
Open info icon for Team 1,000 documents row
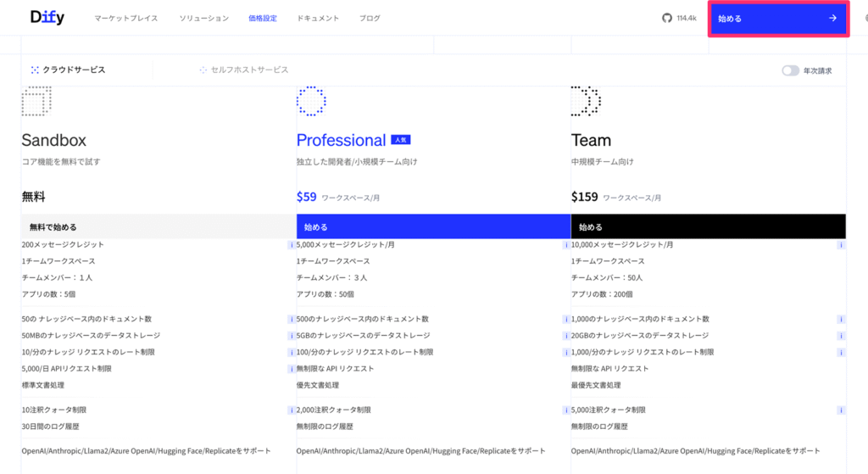click(841, 320)
